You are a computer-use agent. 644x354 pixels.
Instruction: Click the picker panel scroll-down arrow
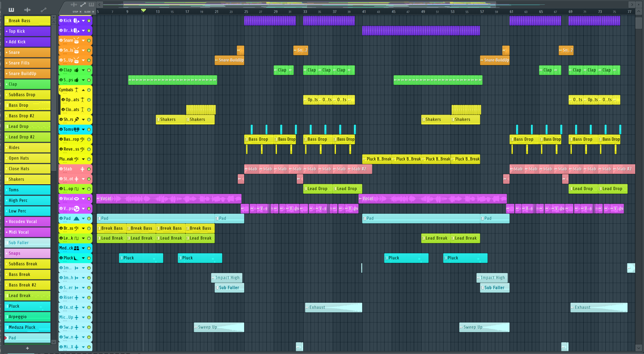[54, 342]
